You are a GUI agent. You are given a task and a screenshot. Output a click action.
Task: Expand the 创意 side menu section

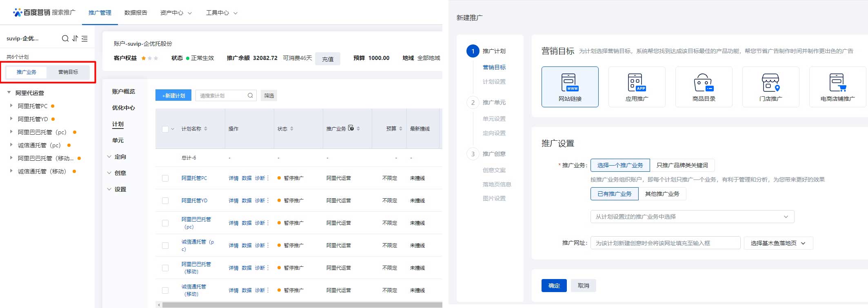[117, 173]
